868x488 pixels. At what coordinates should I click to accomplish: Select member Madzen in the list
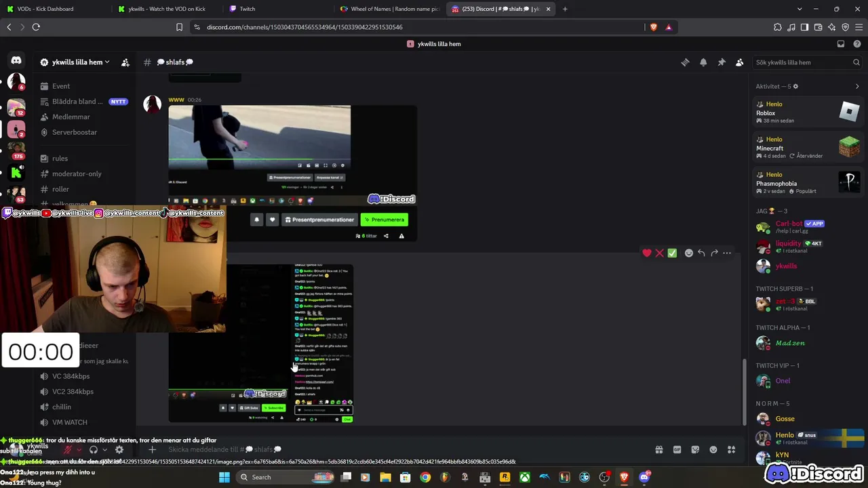coord(808,343)
